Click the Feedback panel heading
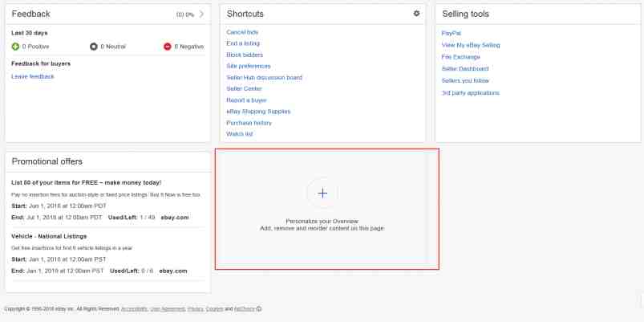 click(30, 14)
